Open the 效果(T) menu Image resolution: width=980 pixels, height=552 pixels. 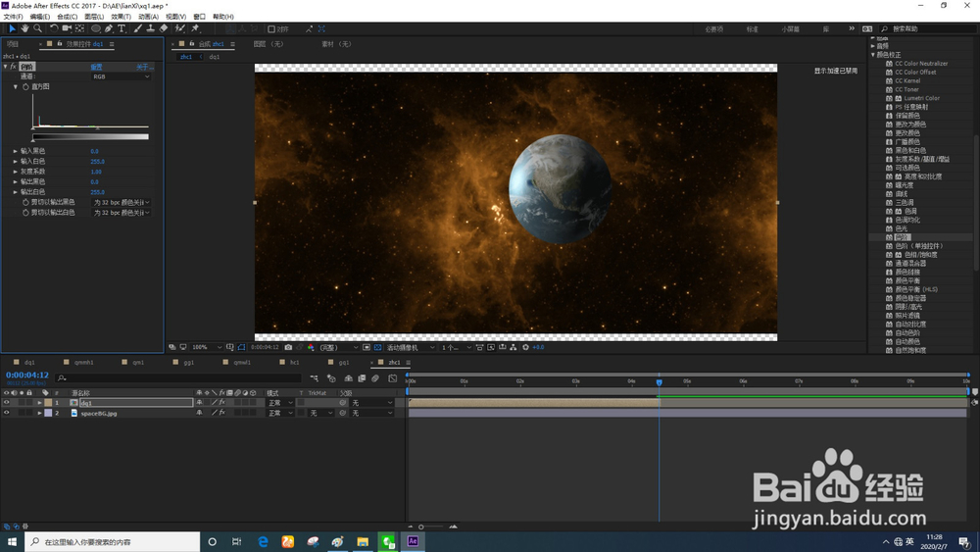click(121, 17)
